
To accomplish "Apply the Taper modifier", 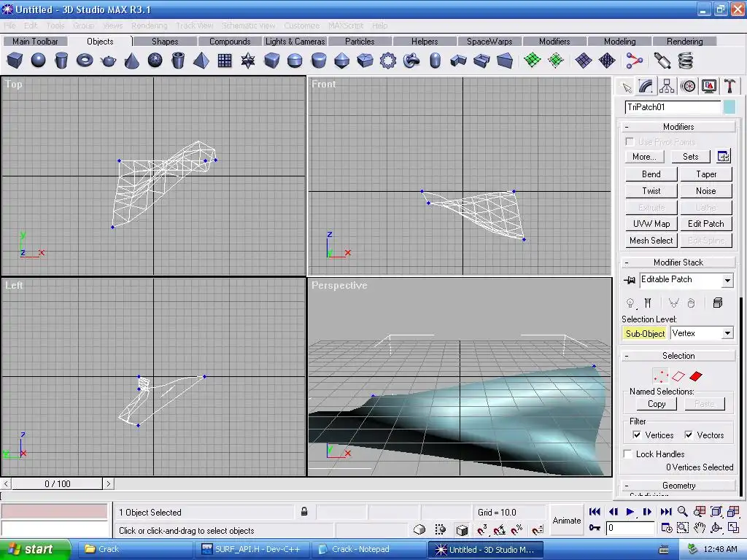I will coord(706,174).
